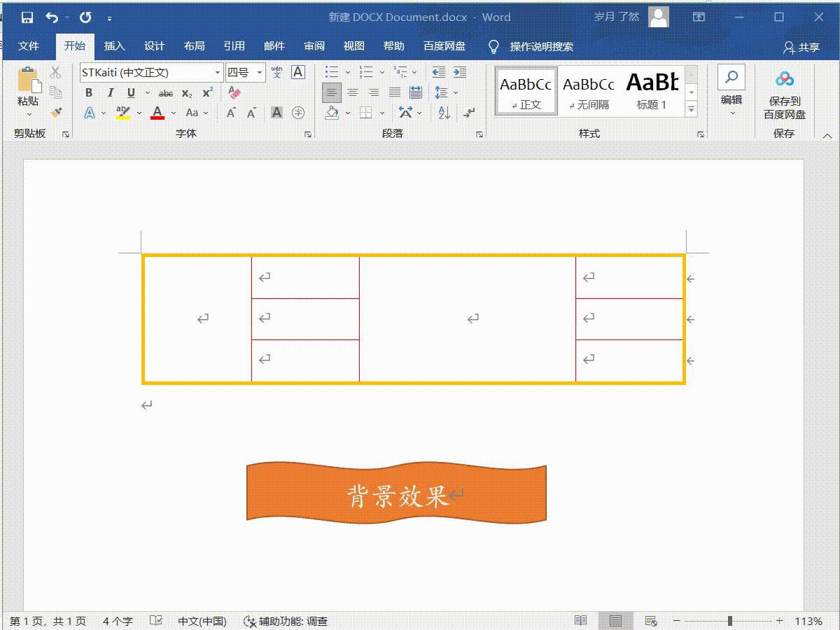Click the Strikethrough icon
Image resolution: width=840 pixels, height=630 pixels.
point(165,93)
